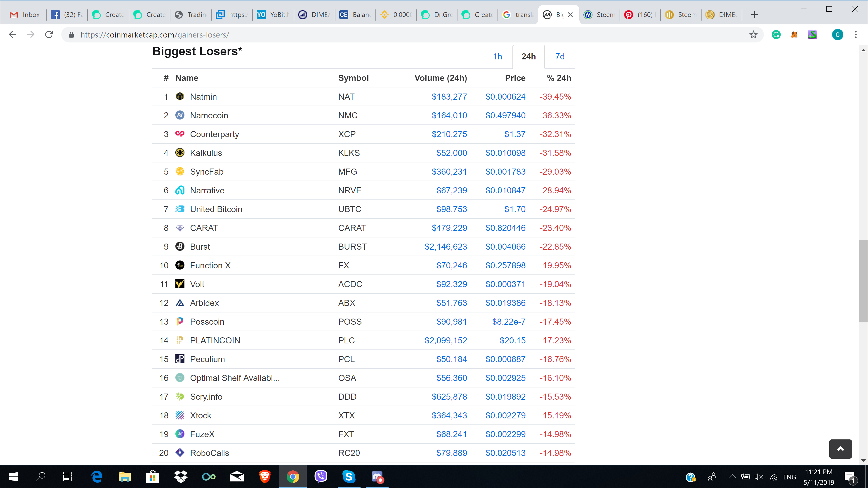Switch to the 1h losers tab

497,56
